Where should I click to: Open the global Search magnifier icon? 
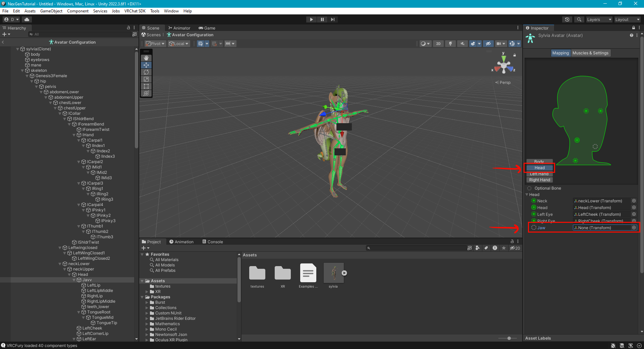coord(579,19)
